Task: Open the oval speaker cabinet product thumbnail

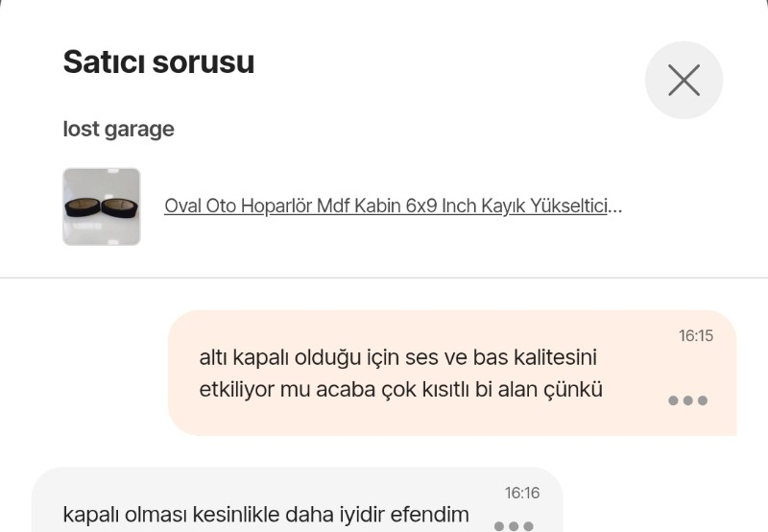Action: click(x=102, y=206)
